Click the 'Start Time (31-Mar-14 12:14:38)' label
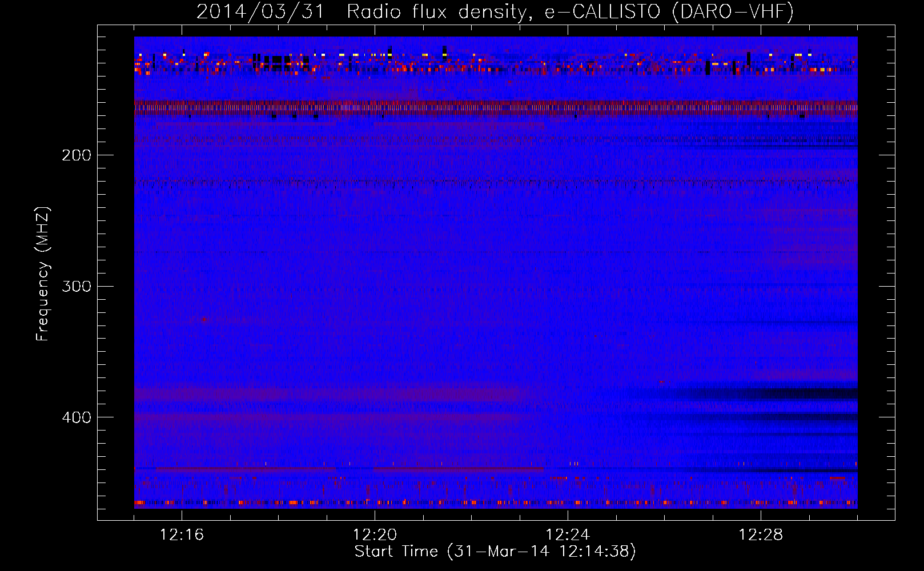The image size is (924, 571). 495,552
